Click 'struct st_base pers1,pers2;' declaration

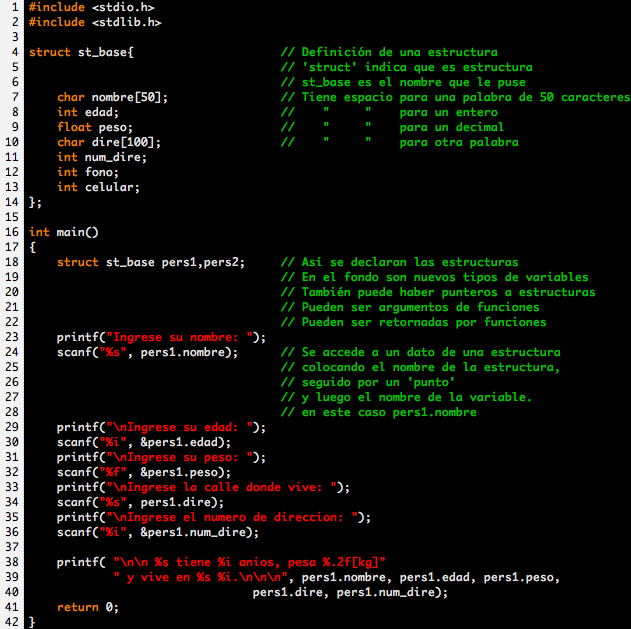pos(151,262)
